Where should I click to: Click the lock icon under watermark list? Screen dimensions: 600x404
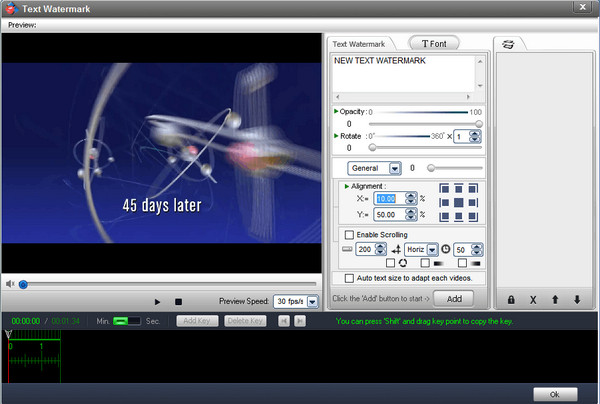[511, 299]
